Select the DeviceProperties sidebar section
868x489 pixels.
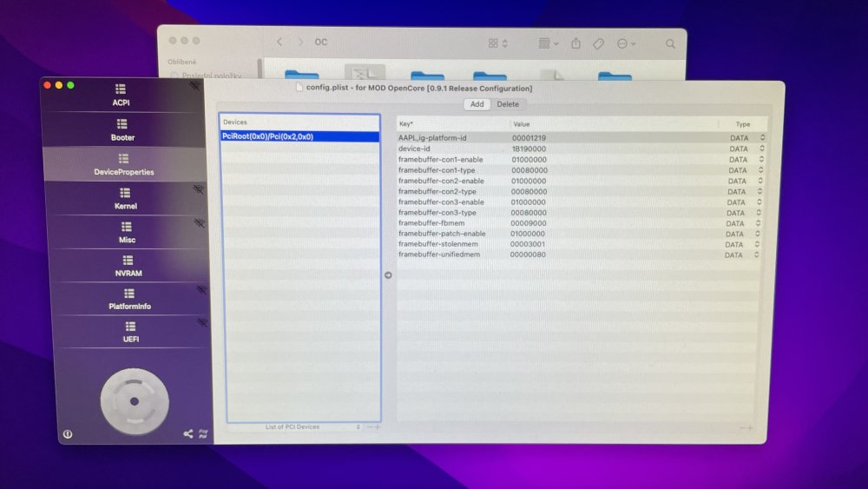tap(123, 164)
